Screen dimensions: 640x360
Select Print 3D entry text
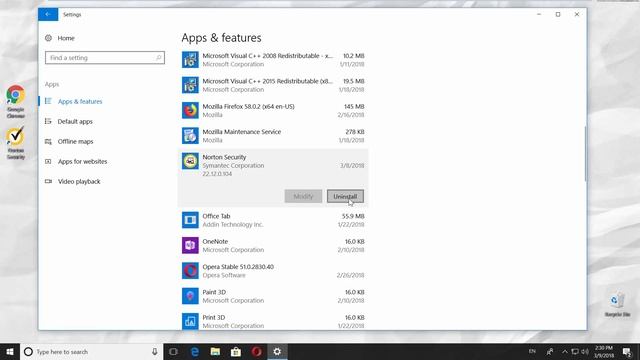pyautogui.click(x=213, y=318)
